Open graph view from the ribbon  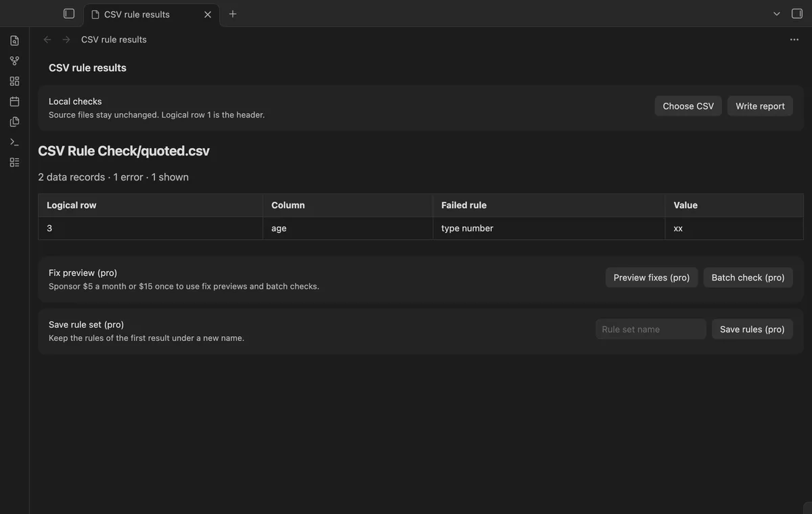click(14, 61)
